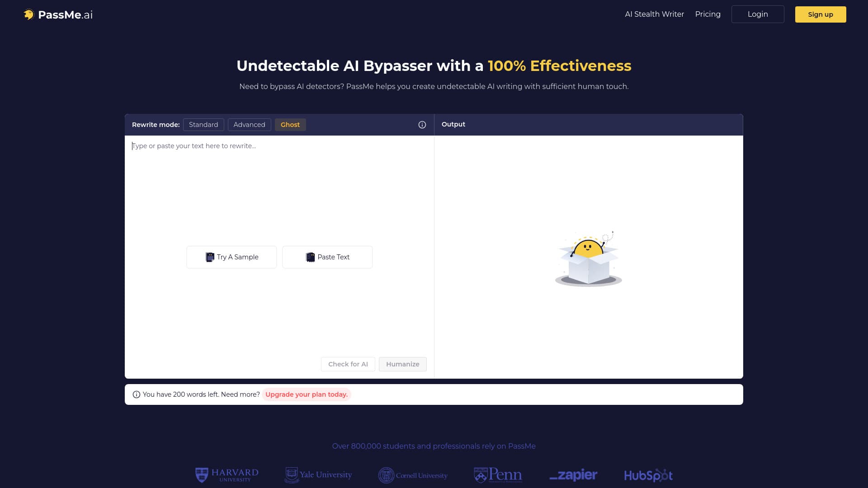This screenshot has width=868, height=488.
Task: Open the info tooltip beside rewrite modes
Action: click(x=422, y=124)
